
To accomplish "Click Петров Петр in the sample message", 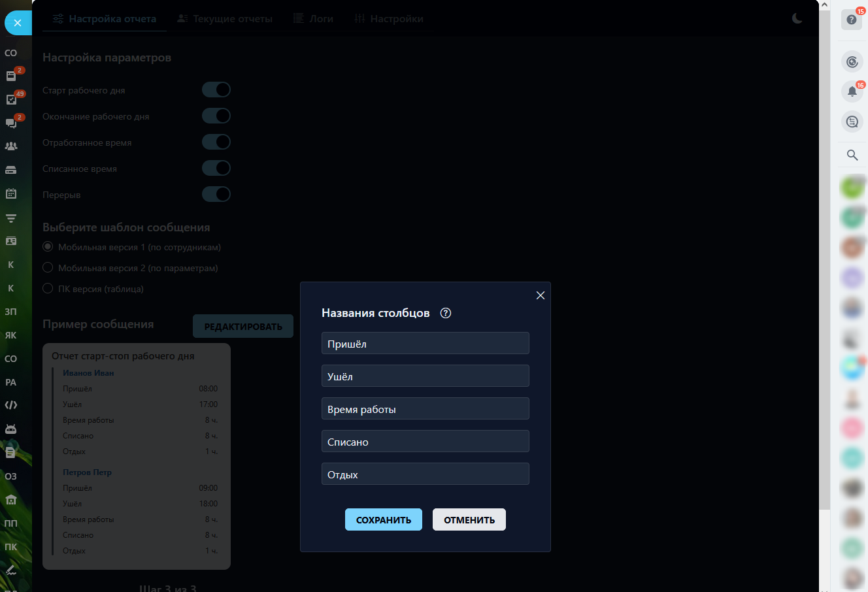I will pyautogui.click(x=87, y=472).
